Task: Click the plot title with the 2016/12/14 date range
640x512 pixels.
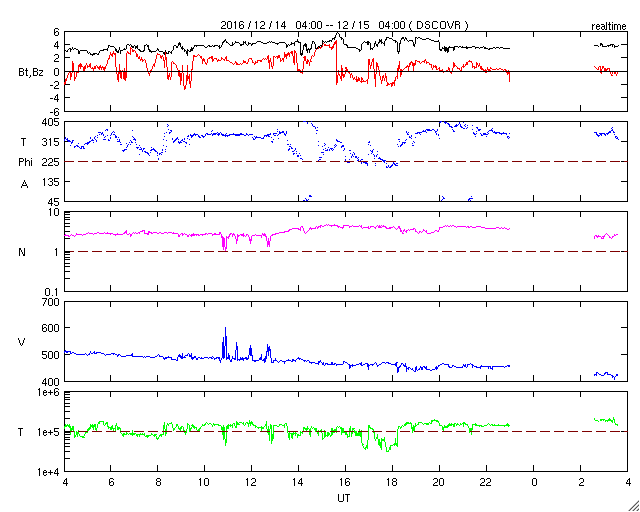Action: [x=344, y=25]
